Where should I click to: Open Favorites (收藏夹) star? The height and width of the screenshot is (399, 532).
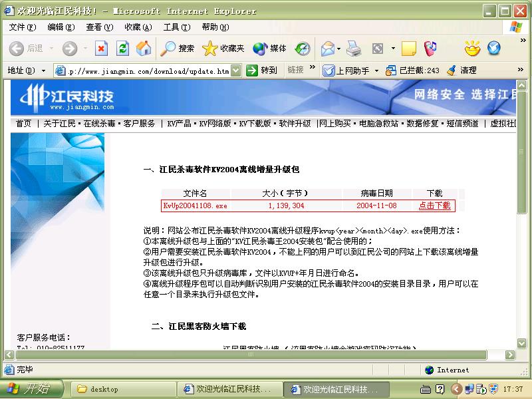[x=223, y=49]
